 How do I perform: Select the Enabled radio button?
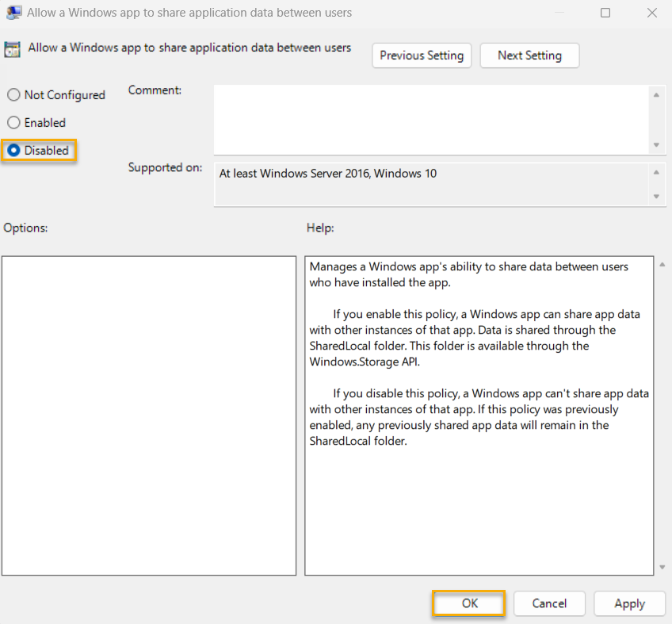13,122
